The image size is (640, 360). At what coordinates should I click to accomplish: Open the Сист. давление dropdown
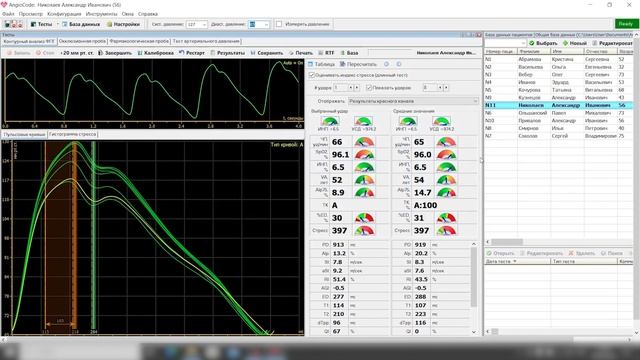click(x=204, y=24)
